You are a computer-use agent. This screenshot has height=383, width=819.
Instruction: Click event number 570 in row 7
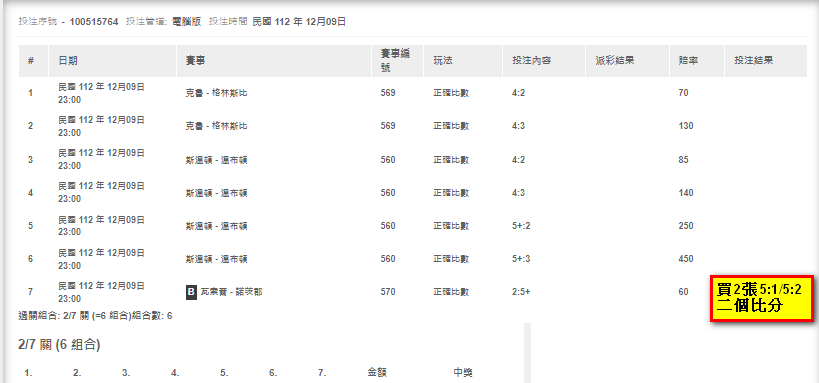click(x=388, y=292)
